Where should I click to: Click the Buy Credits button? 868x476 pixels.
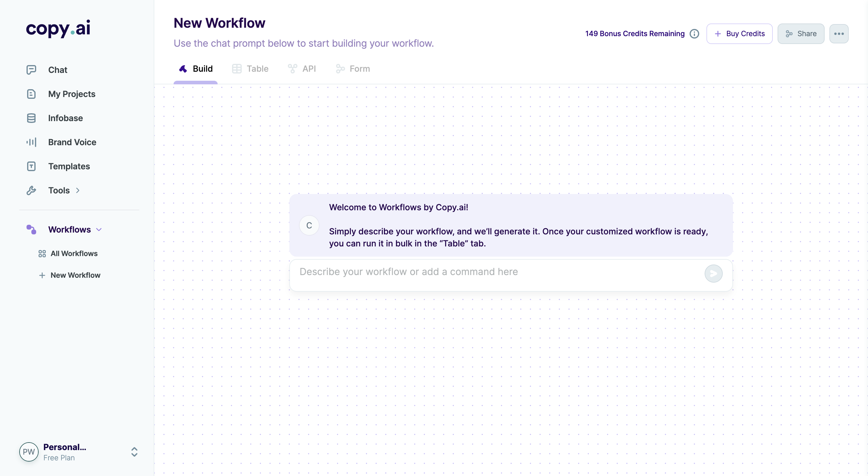(x=739, y=34)
